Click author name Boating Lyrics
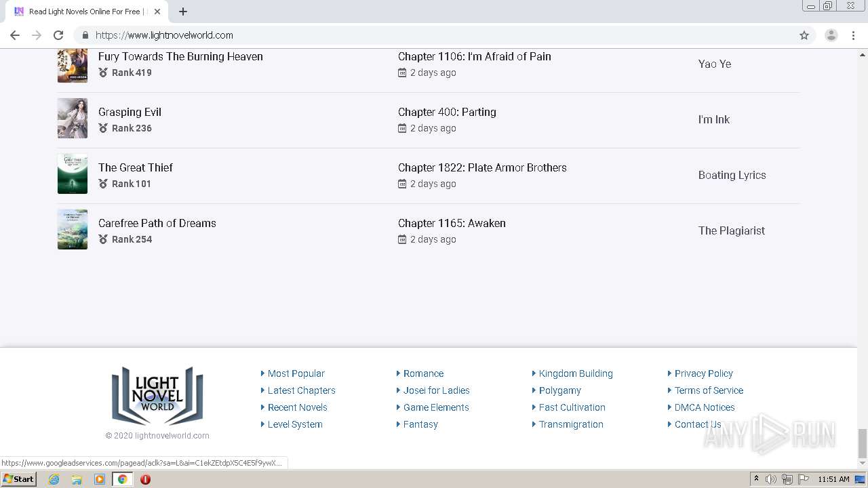 [x=732, y=175]
